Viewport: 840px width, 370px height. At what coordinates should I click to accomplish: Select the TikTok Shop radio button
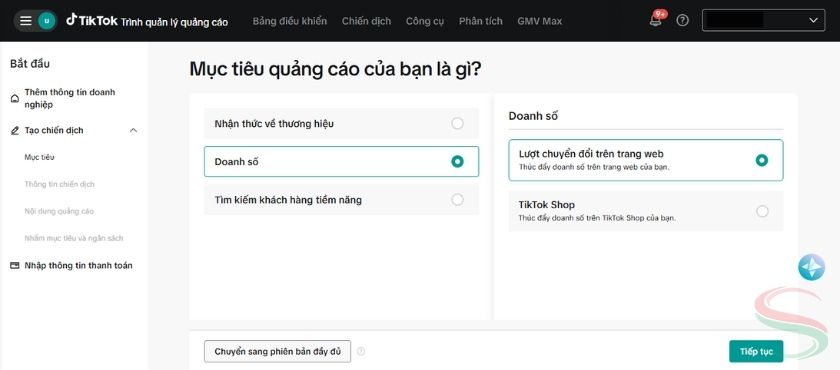762,211
